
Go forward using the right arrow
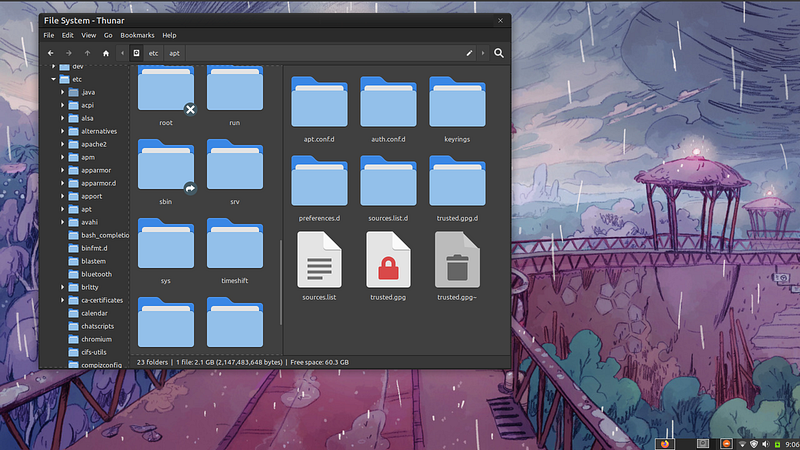68,53
